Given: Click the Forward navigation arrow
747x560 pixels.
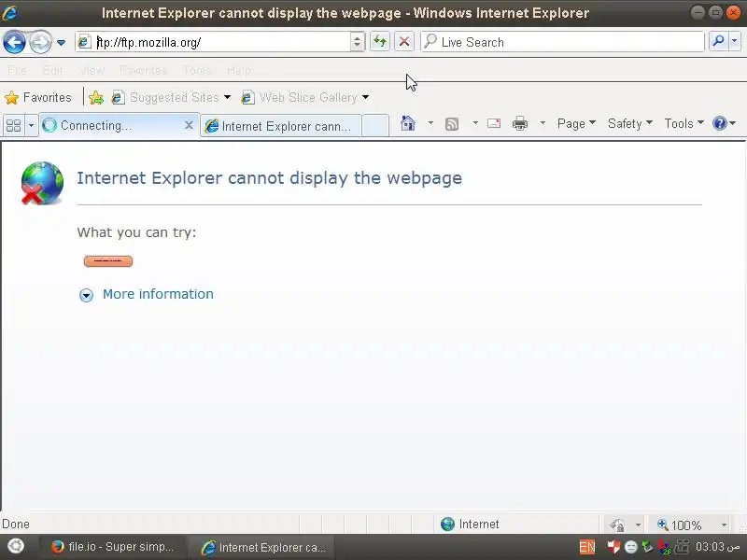Looking at the screenshot, I should point(40,42).
